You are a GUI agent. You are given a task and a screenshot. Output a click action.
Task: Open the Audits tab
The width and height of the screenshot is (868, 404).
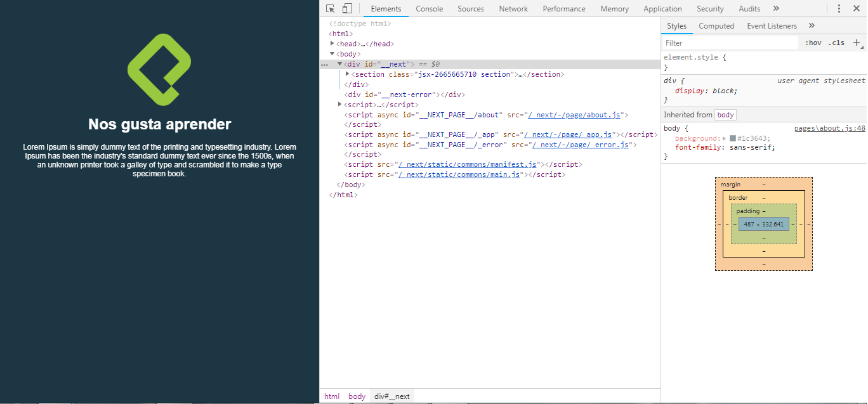pos(749,9)
